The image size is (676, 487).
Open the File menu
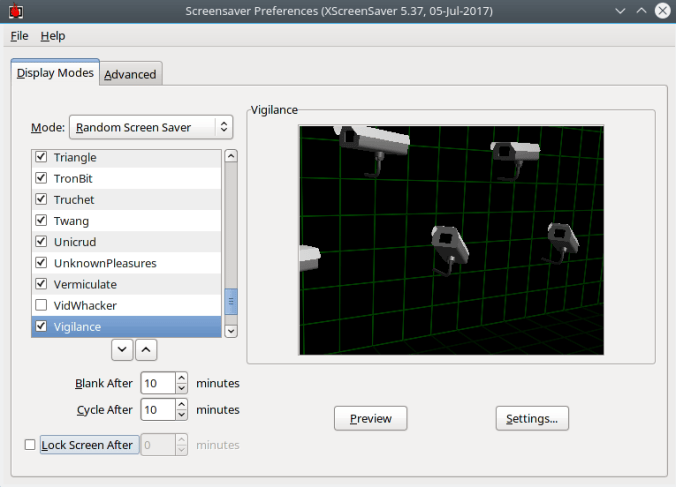(19, 36)
